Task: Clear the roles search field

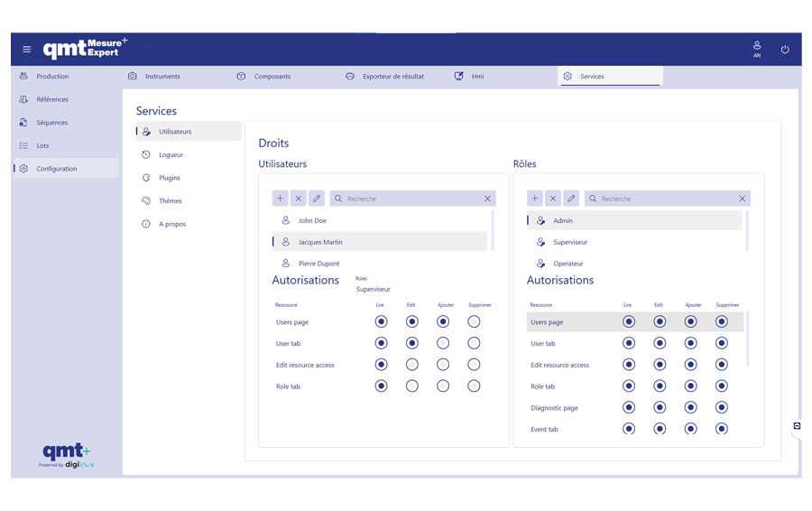Action: point(743,199)
